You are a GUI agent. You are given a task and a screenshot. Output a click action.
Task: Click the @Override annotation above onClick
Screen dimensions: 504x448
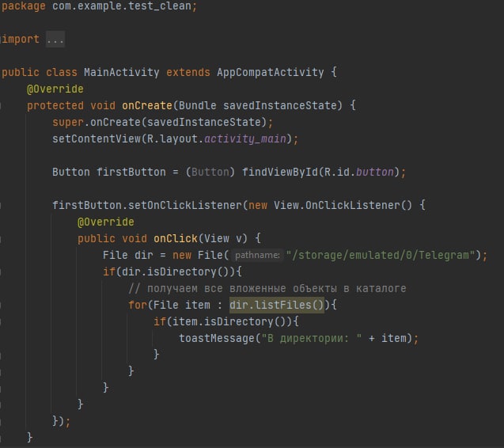pos(106,222)
